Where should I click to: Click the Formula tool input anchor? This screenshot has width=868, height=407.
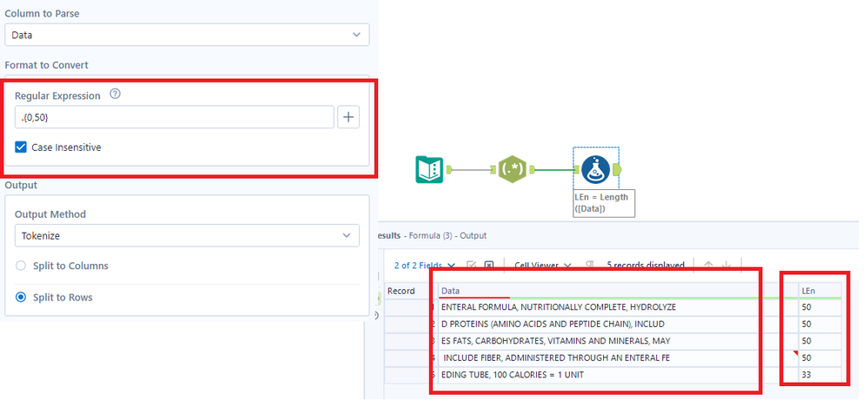[576, 169]
